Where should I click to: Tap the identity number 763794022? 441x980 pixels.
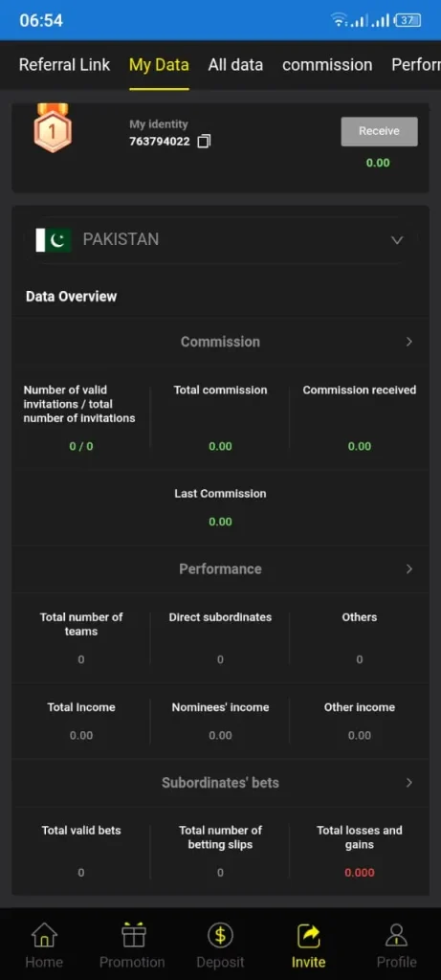[160, 142]
